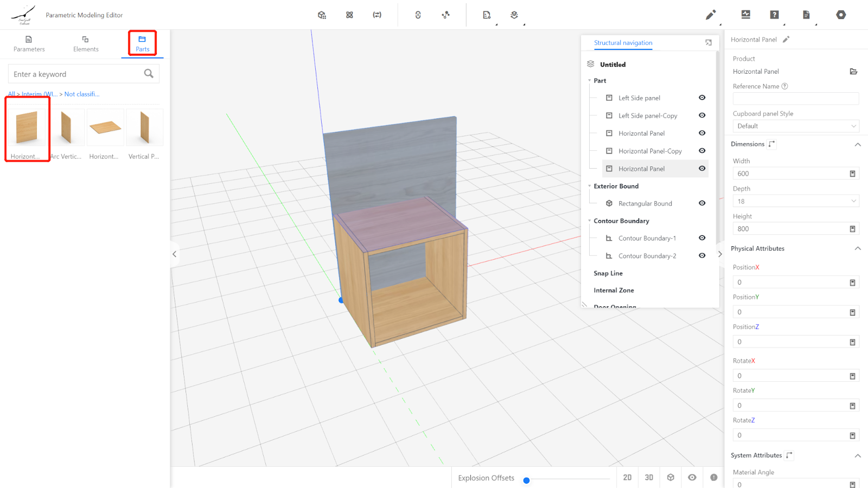
Task: Click the exclamation warning icon in bottom bar
Action: 713,477
